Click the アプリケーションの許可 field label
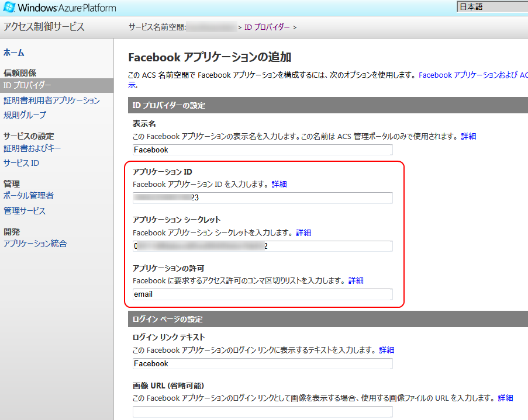528x420 pixels. tap(168, 268)
